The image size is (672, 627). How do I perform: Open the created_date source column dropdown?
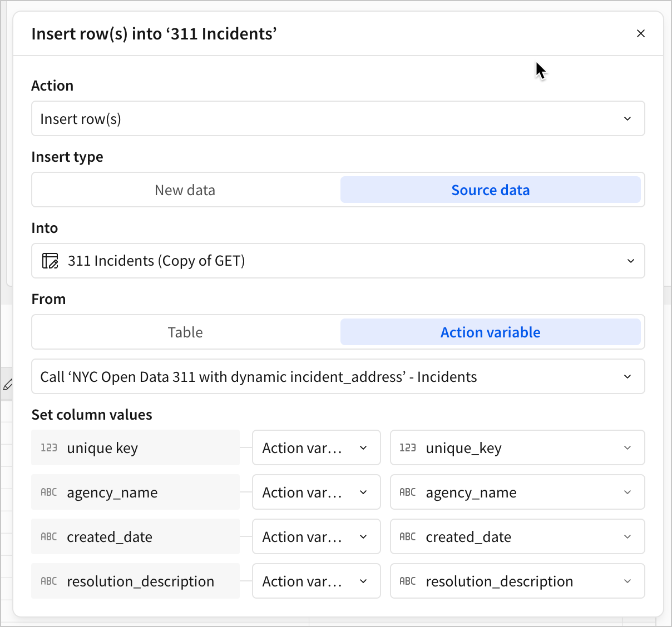point(517,536)
